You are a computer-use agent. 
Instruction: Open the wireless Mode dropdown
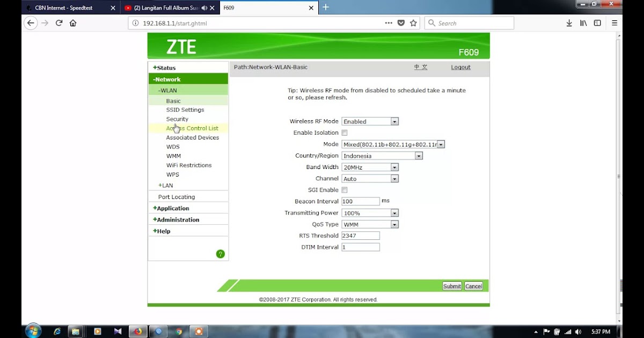pyautogui.click(x=393, y=144)
